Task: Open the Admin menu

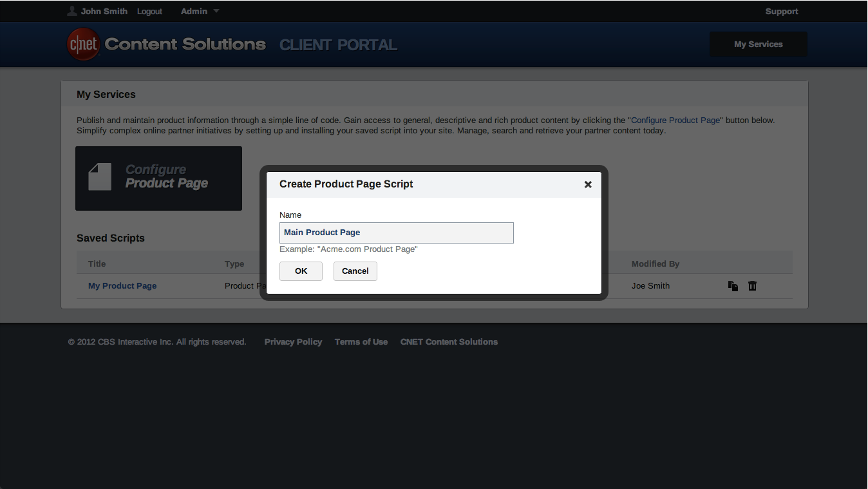Action: (194, 12)
